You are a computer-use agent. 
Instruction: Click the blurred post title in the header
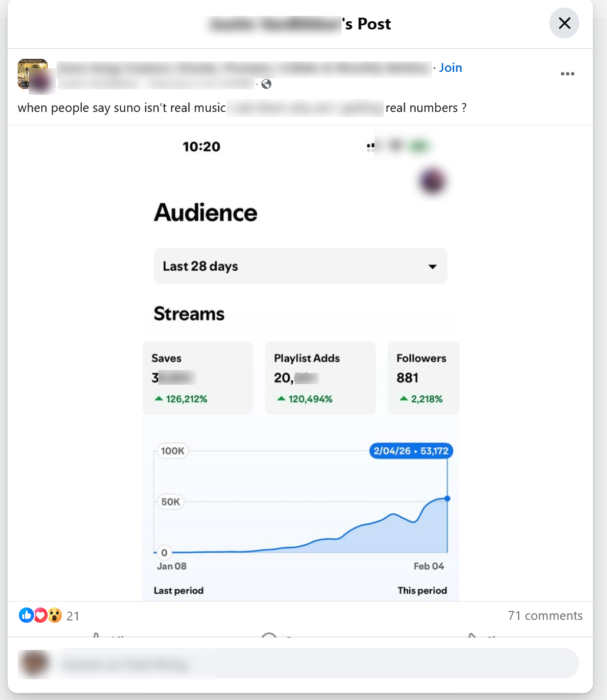pos(275,24)
